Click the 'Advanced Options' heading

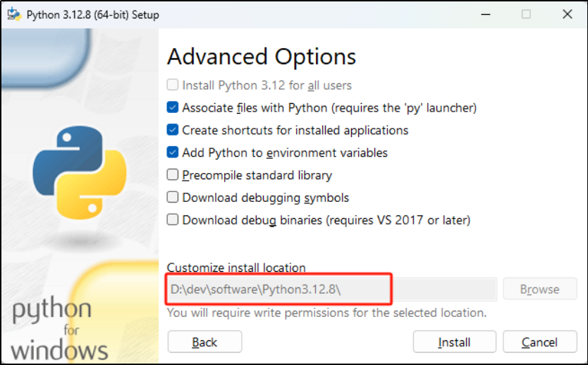(262, 56)
